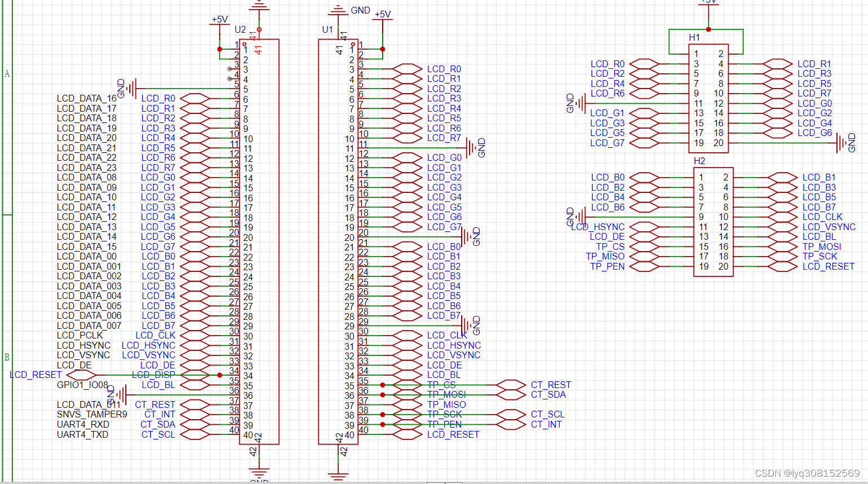This screenshot has width=868, height=484.
Task: Click the TP_MISO net label on U1
Action: 446,404
